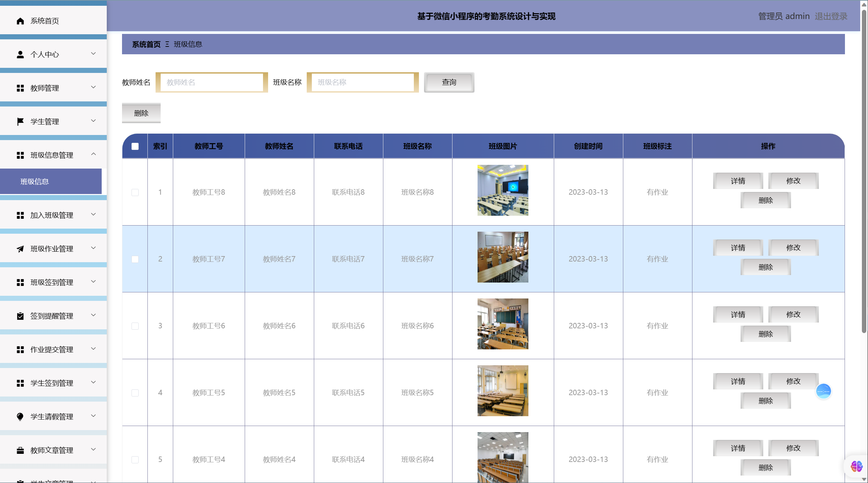868x483 pixels.
Task: Check the checkbox for row 教师工号8
Action: coord(135,192)
